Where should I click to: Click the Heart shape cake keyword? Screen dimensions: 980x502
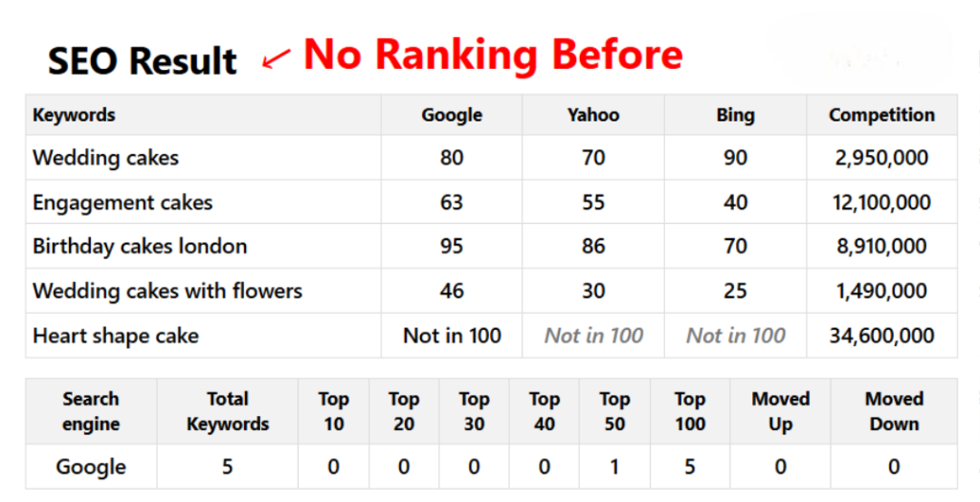[116, 336]
